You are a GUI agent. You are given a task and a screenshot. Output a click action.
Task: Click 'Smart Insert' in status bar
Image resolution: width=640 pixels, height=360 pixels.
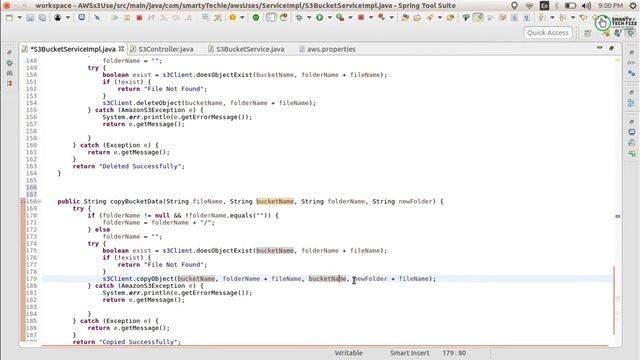click(409, 353)
